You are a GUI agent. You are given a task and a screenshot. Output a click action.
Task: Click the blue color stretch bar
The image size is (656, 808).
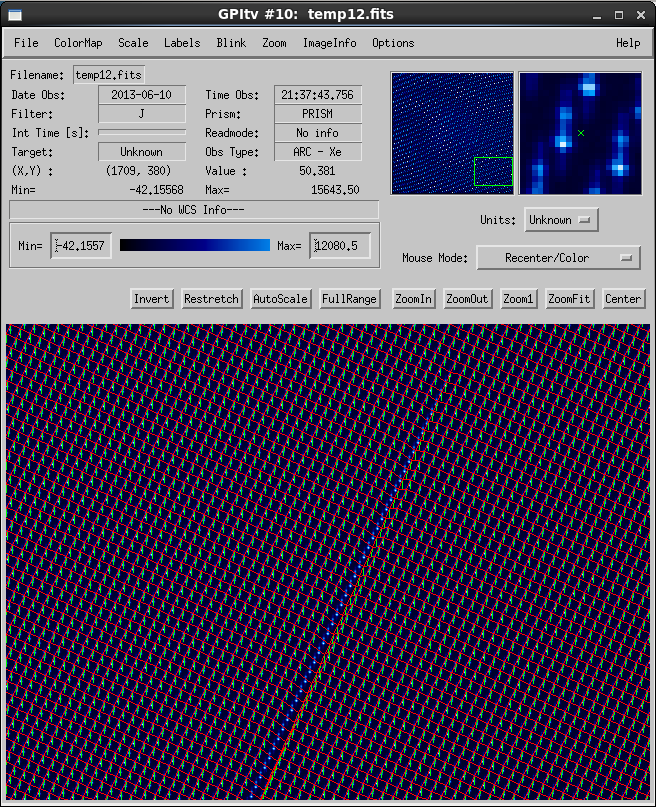pyautogui.click(x=195, y=245)
